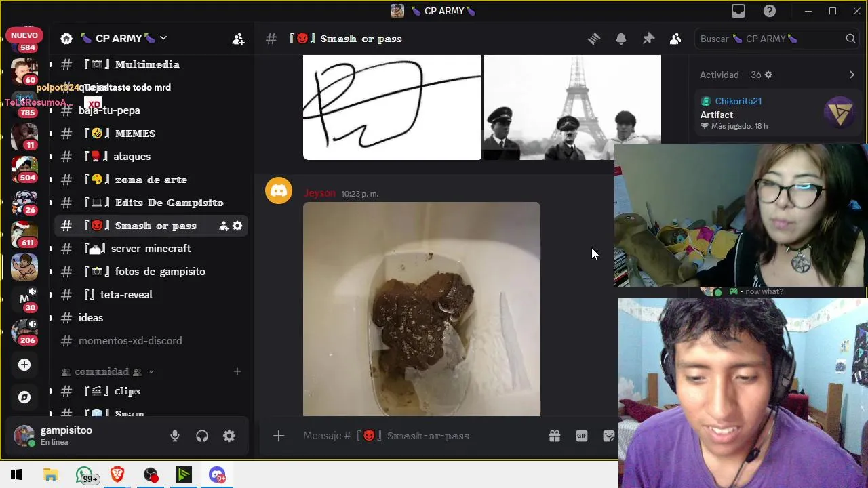The height and width of the screenshot is (488, 868).
Task: Click the invite people icon beside server name
Action: [x=238, y=39]
